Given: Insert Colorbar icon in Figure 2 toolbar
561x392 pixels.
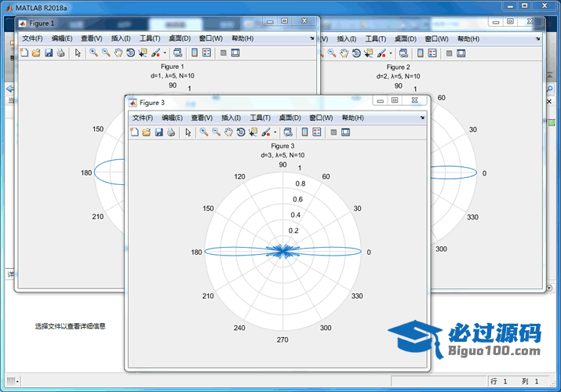Looking at the screenshot, I should [x=421, y=53].
